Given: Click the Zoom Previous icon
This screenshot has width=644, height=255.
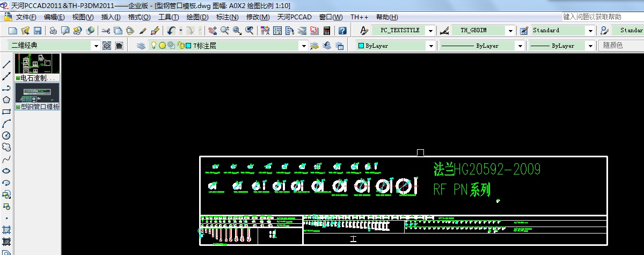Looking at the screenshot, I should click(250, 31).
